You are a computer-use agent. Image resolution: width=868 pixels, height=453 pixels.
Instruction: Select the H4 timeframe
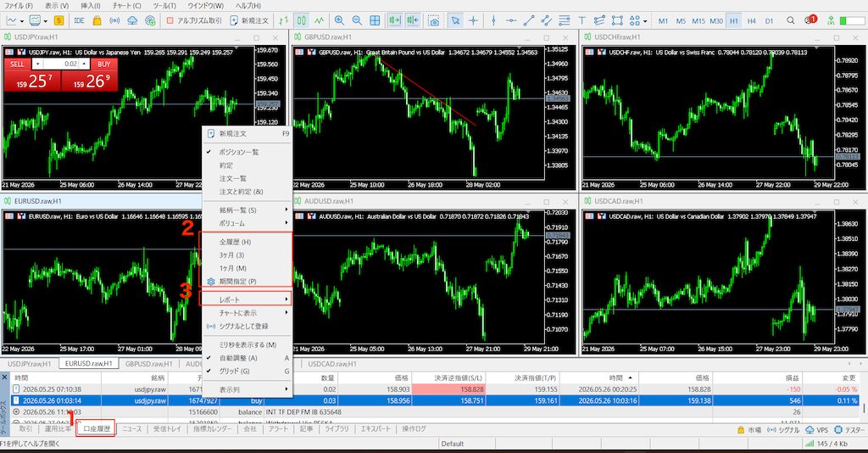[x=751, y=21]
